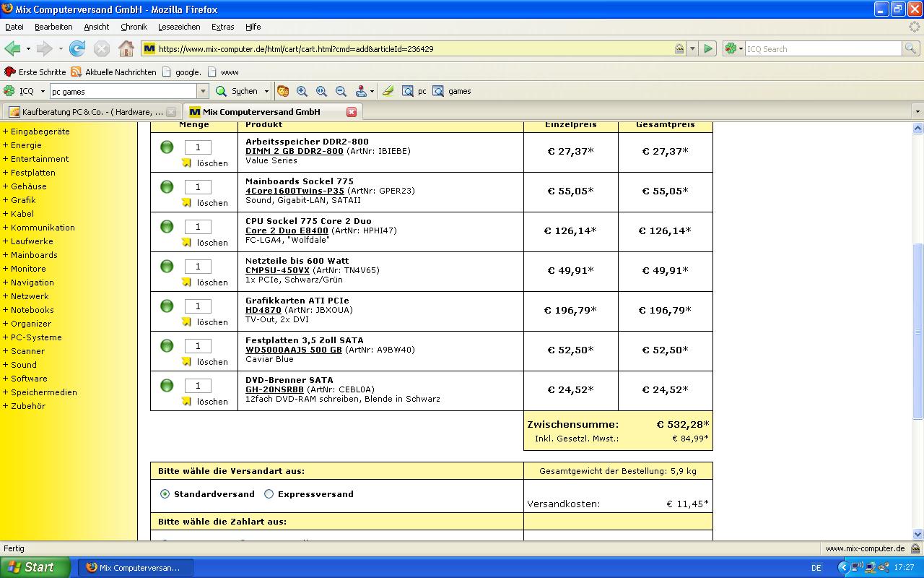Screen dimensions: 924x578
Task: Open the Lesezeichen menu
Action: 179,27
